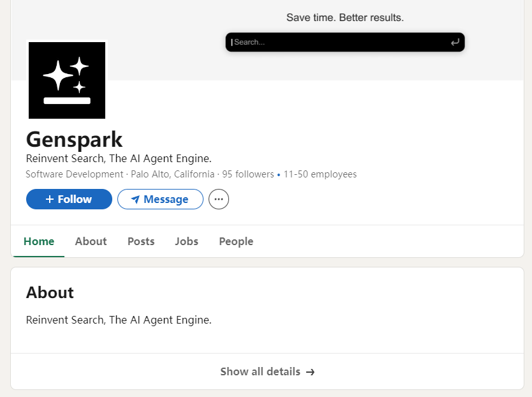532x397 pixels.
Task: Select the Jobs tab
Action: (x=187, y=241)
